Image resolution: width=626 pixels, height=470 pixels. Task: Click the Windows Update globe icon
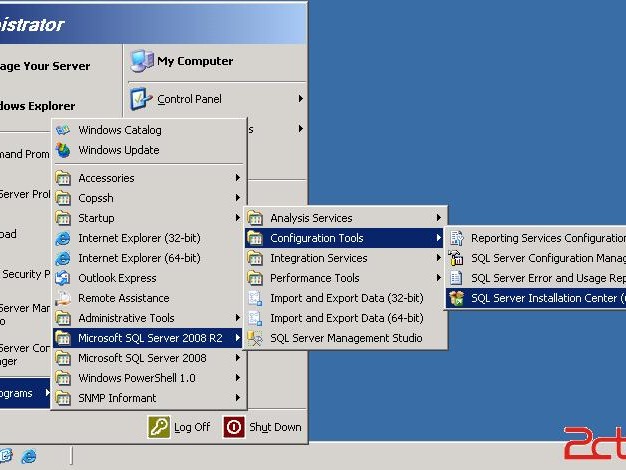(x=63, y=150)
